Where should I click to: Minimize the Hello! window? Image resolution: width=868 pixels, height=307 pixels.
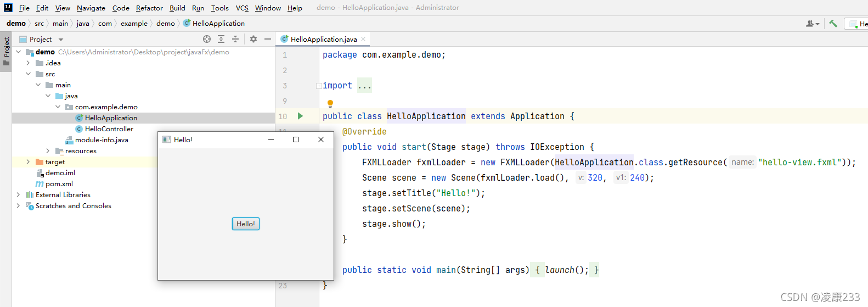(270, 139)
